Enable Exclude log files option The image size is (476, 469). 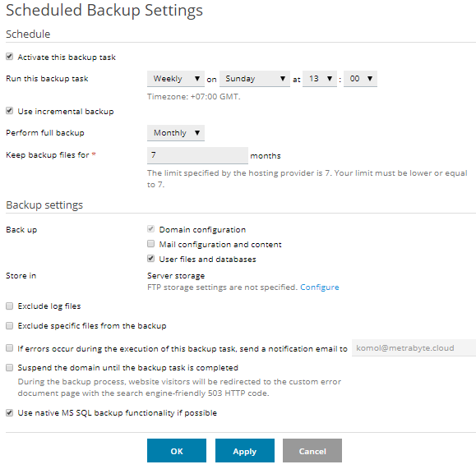[x=9, y=306]
